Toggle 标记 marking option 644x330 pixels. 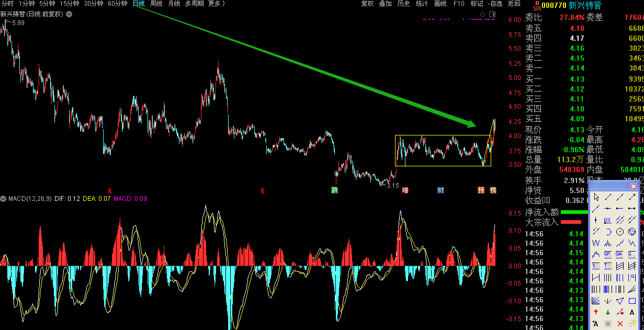click(x=477, y=4)
